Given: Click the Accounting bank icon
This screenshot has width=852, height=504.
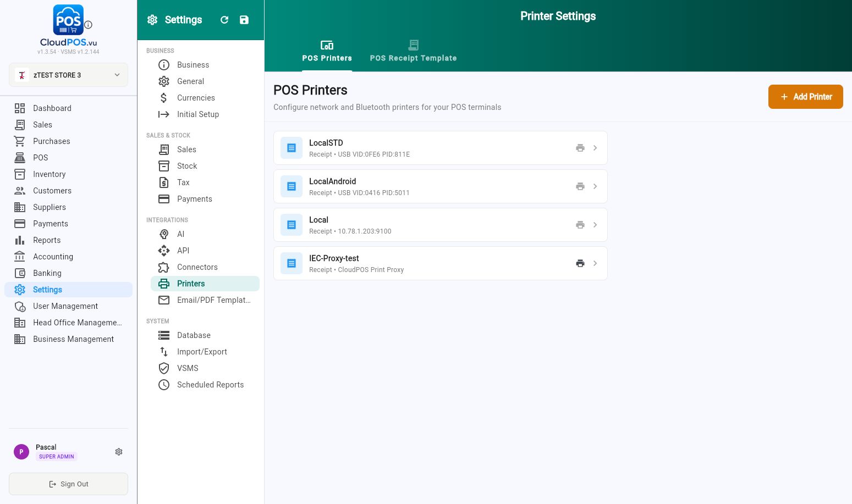Looking at the screenshot, I should coord(20,257).
